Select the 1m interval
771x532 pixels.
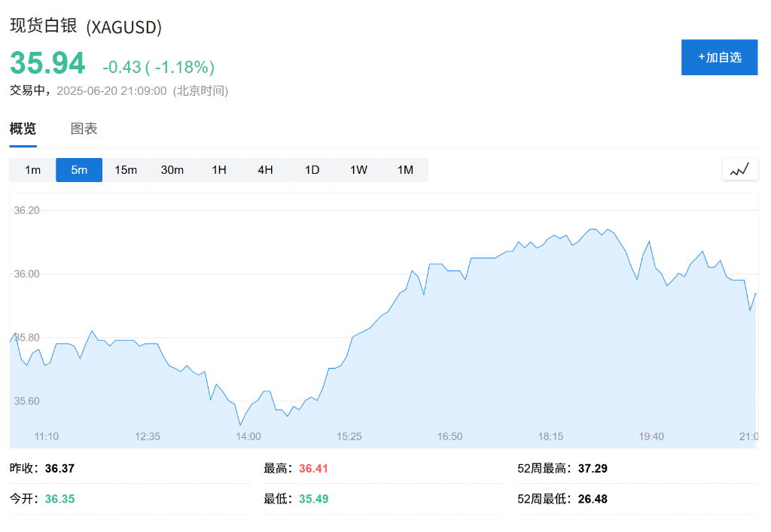pos(32,170)
